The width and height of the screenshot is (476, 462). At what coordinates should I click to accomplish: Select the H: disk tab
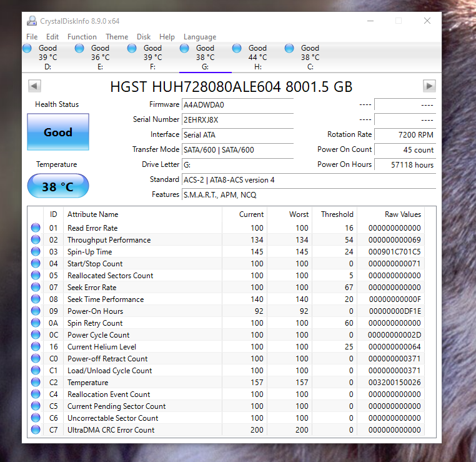(x=258, y=58)
